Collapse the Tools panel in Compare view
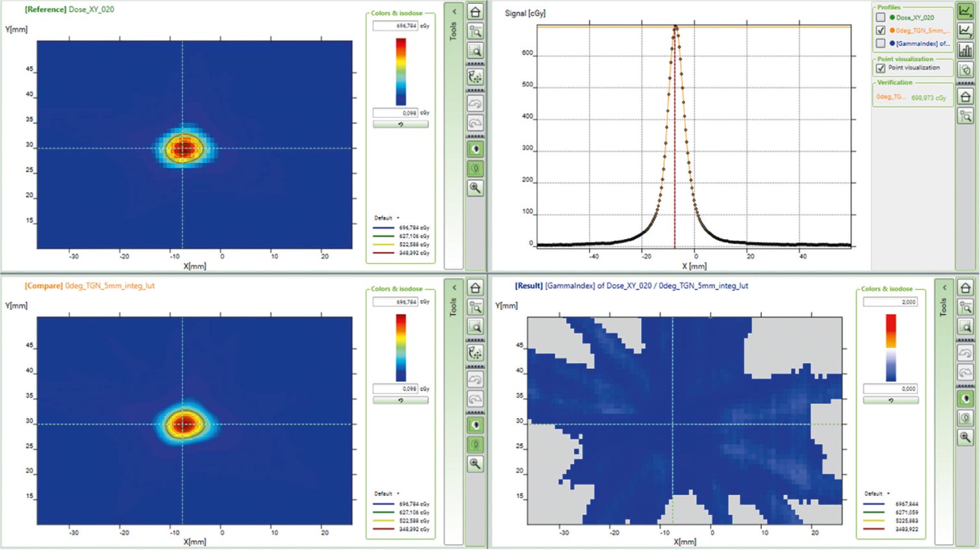The height and width of the screenshot is (550, 980). [x=454, y=288]
